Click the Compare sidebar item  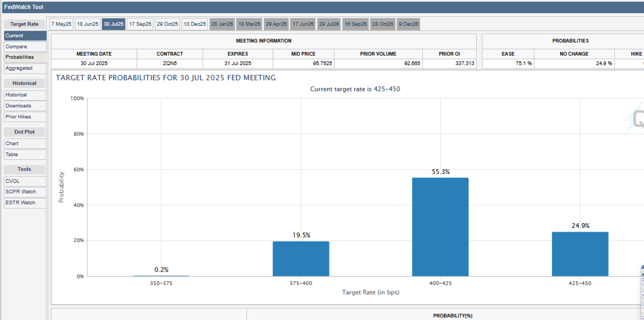point(25,47)
